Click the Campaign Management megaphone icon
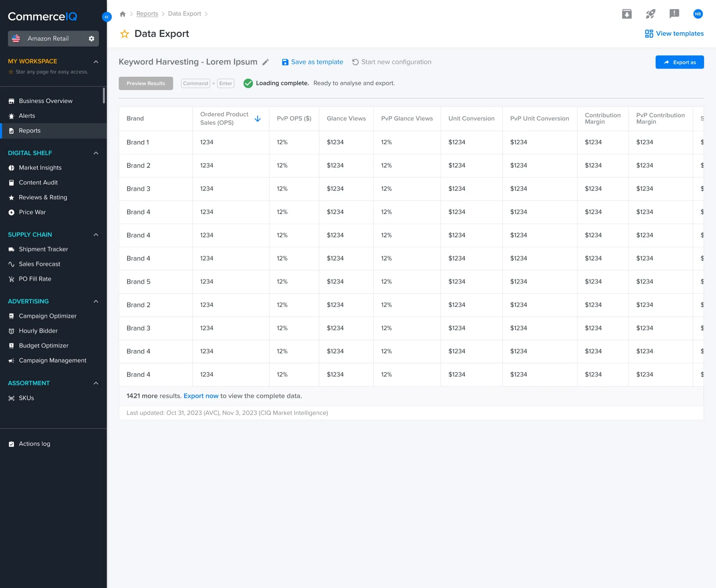The height and width of the screenshot is (588, 716). (11, 361)
